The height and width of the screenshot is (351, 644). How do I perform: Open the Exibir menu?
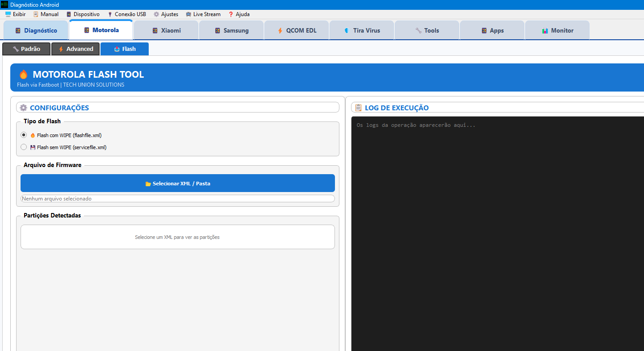coord(16,14)
